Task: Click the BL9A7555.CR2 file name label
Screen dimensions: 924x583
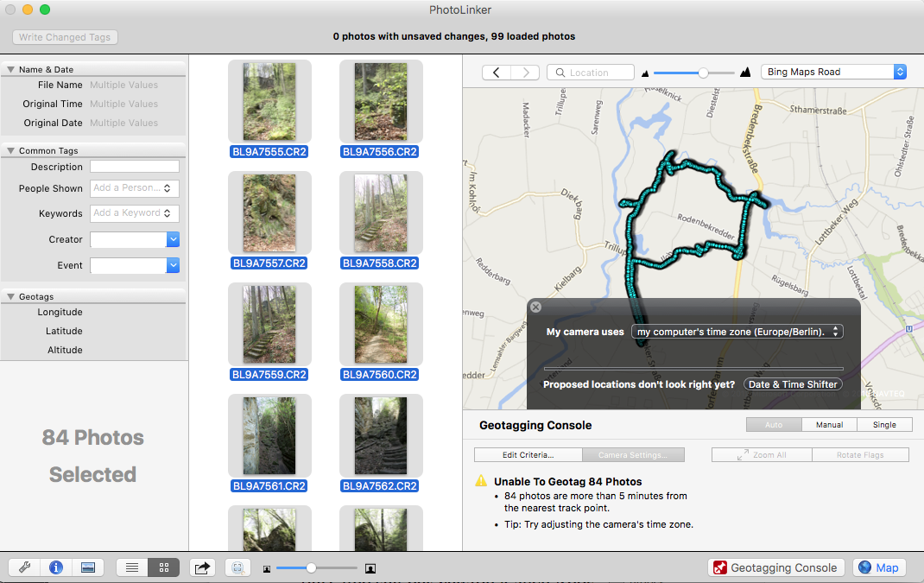Action: [269, 151]
